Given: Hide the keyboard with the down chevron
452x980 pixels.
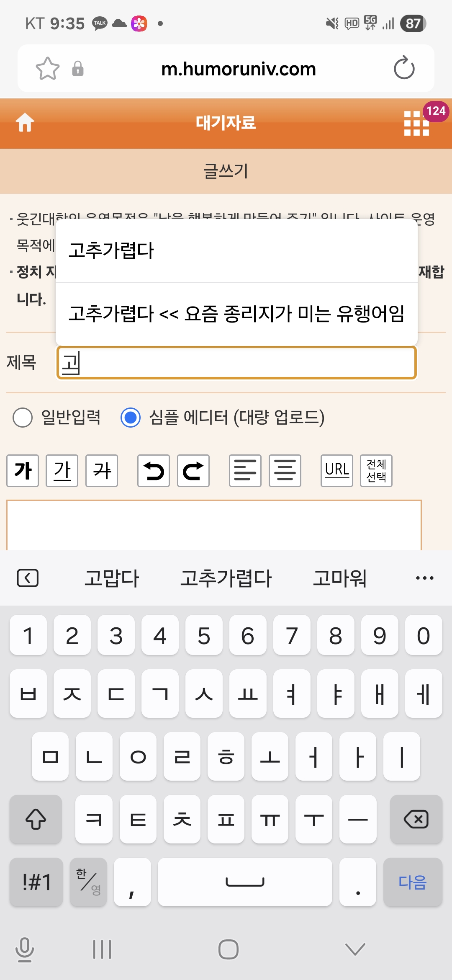Looking at the screenshot, I should (355, 949).
